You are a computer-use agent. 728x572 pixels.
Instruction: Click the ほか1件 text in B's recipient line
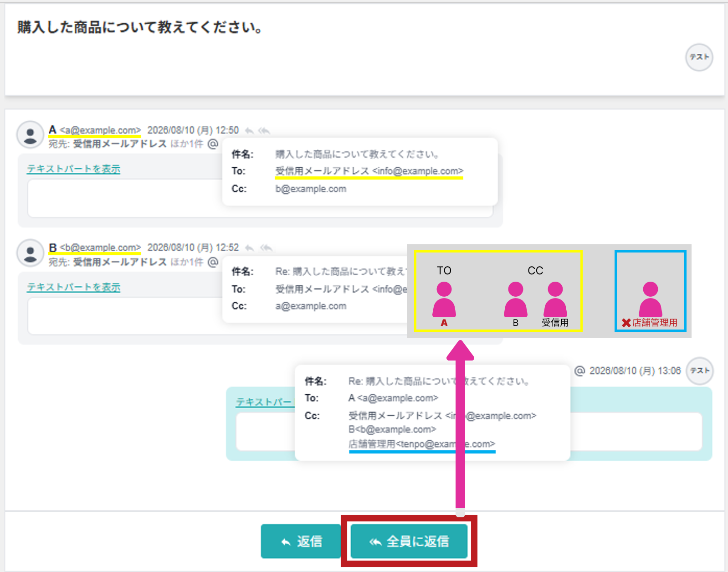click(187, 262)
